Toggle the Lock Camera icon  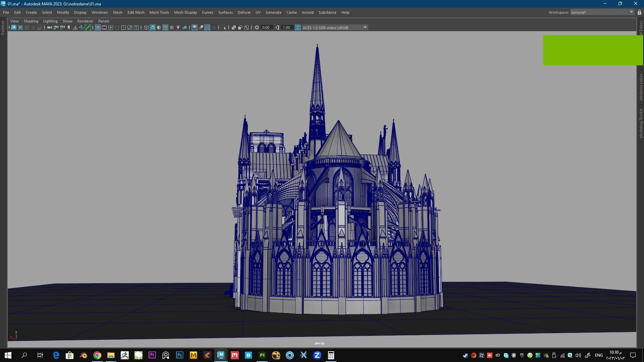click(x=56, y=27)
